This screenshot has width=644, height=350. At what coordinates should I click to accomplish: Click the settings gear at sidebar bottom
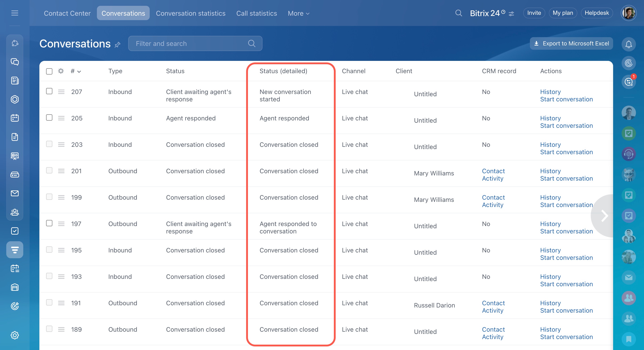pyautogui.click(x=15, y=335)
